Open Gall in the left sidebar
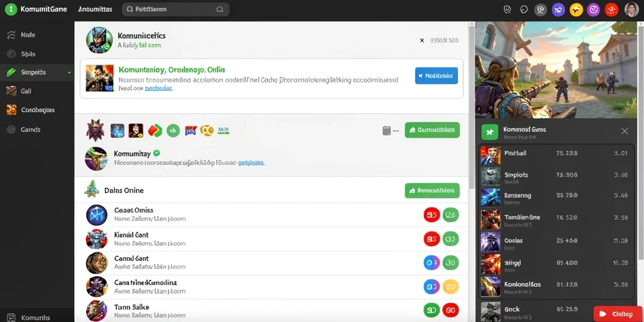Image resolution: width=644 pixels, height=322 pixels. click(37, 91)
